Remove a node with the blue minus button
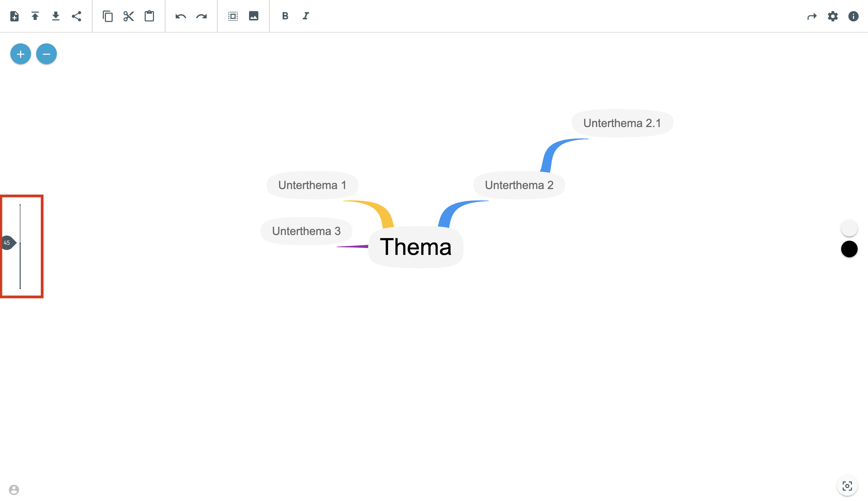Image resolution: width=868 pixels, height=501 pixels. point(47,54)
